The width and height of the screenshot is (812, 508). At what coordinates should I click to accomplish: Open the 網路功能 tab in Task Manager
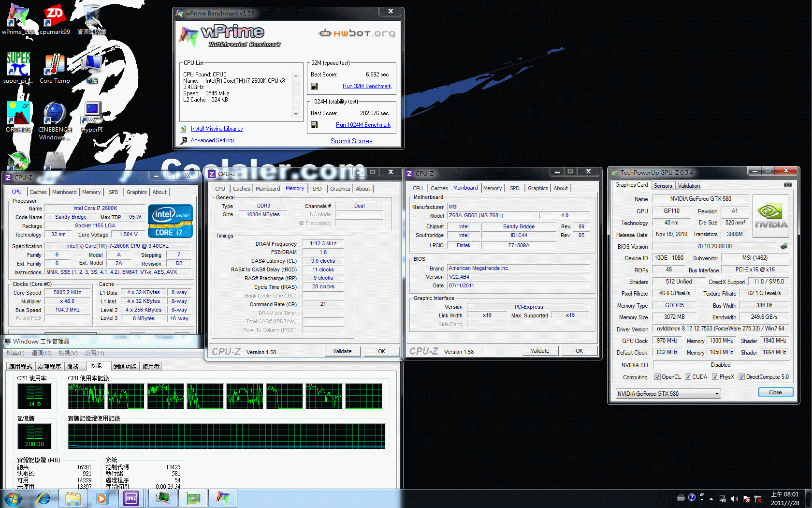click(x=125, y=367)
